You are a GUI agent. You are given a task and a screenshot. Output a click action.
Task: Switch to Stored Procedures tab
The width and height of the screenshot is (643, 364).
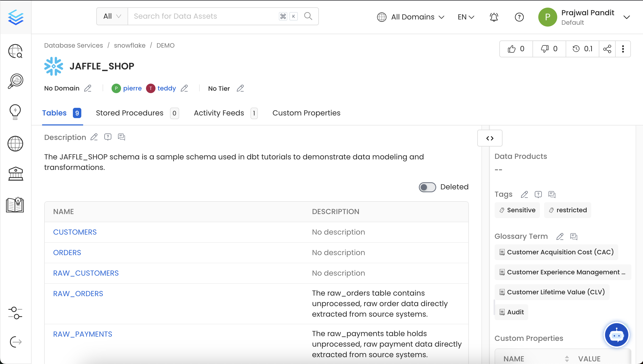click(129, 113)
